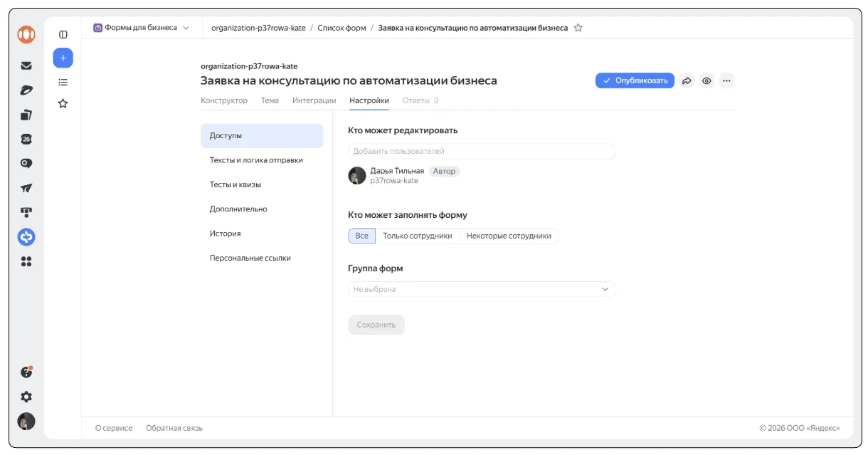Open user avatar at sidebar bottom
The image size is (868, 455).
coord(26,421)
